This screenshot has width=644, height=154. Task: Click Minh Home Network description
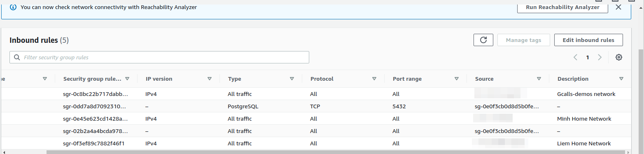[584, 119]
